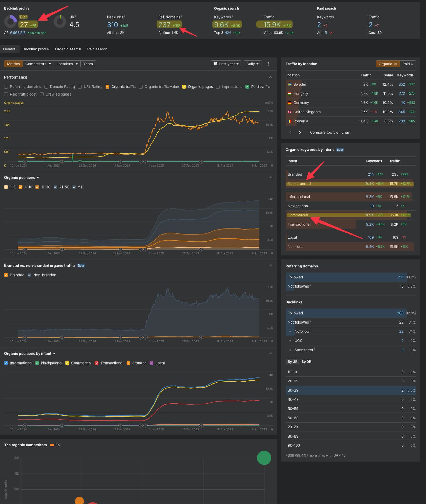
Task: Click Compare top 5 on chart
Action: click(x=330, y=132)
